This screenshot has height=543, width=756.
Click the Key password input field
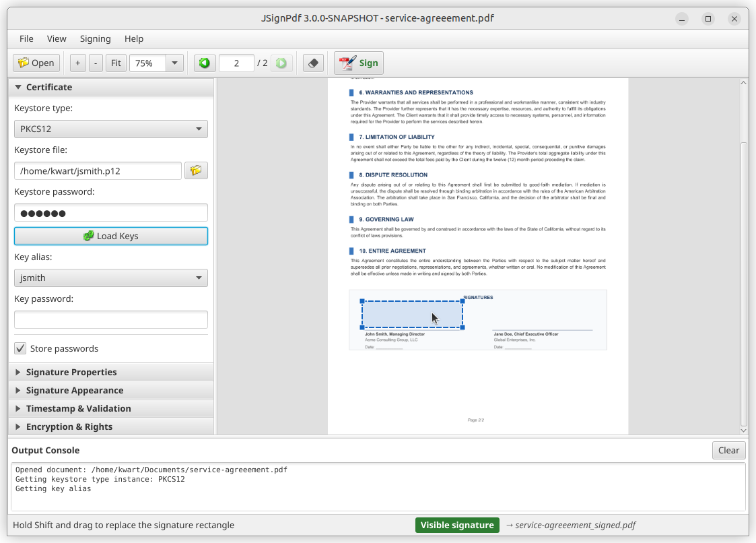(111, 319)
